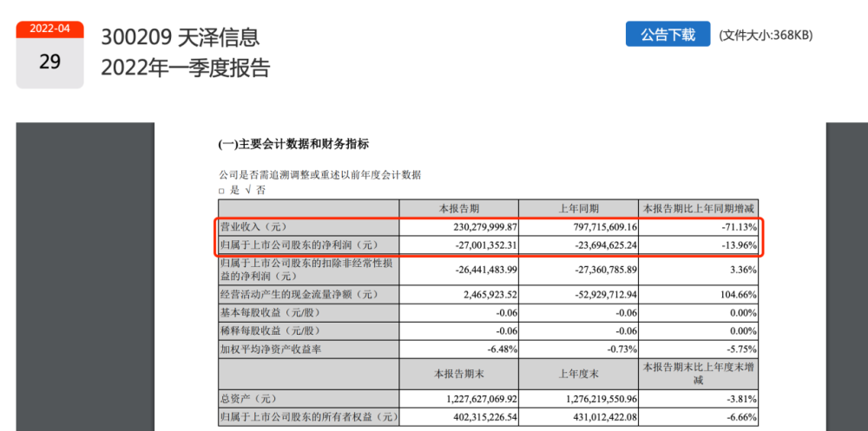Click the column header 本报告期末比上年度末增减
Image resolution: width=868 pixels, height=431 pixels.
pyautogui.click(x=698, y=374)
